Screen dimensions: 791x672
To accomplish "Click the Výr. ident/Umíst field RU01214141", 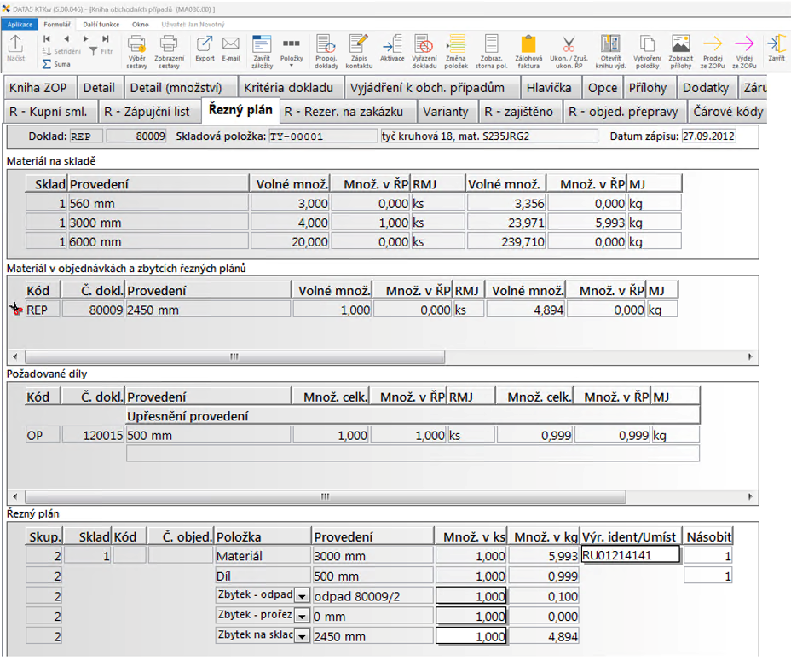I will [630, 555].
